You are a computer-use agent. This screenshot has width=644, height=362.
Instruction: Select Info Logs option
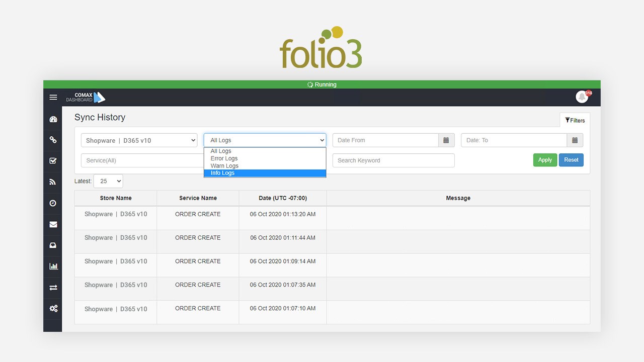pos(265,173)
